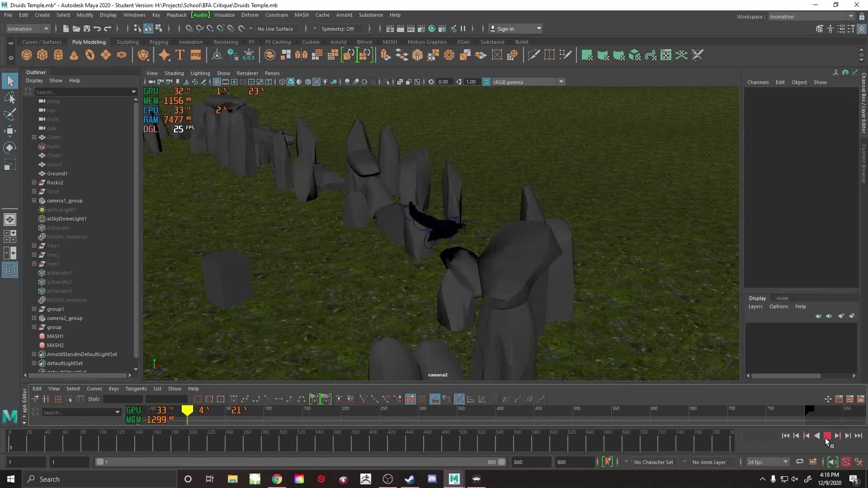Click the Save scene icon
868x488 pixels.
[x=87, y=28]
